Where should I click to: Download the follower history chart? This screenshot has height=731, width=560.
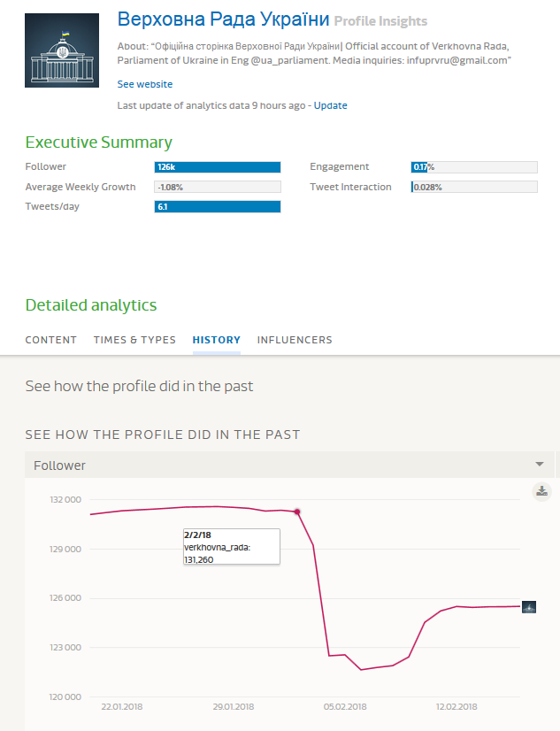click(542, 491)
